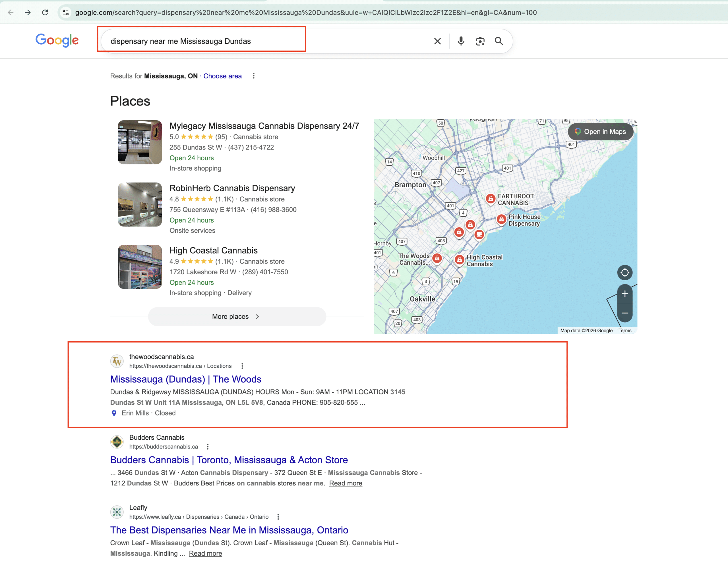Open Leafly result options menu
This screenshot has width=728, height=571.
coord(278,517)
